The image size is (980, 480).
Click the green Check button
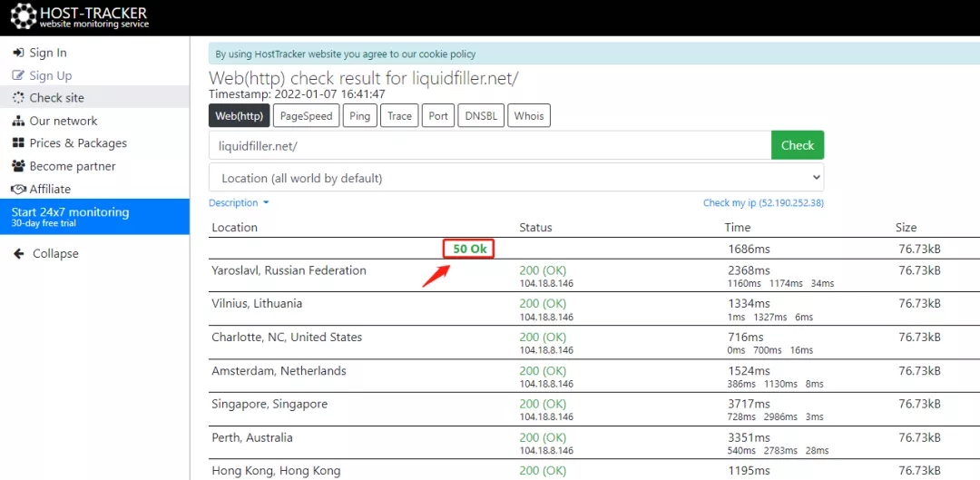click(x=798, y=145)
